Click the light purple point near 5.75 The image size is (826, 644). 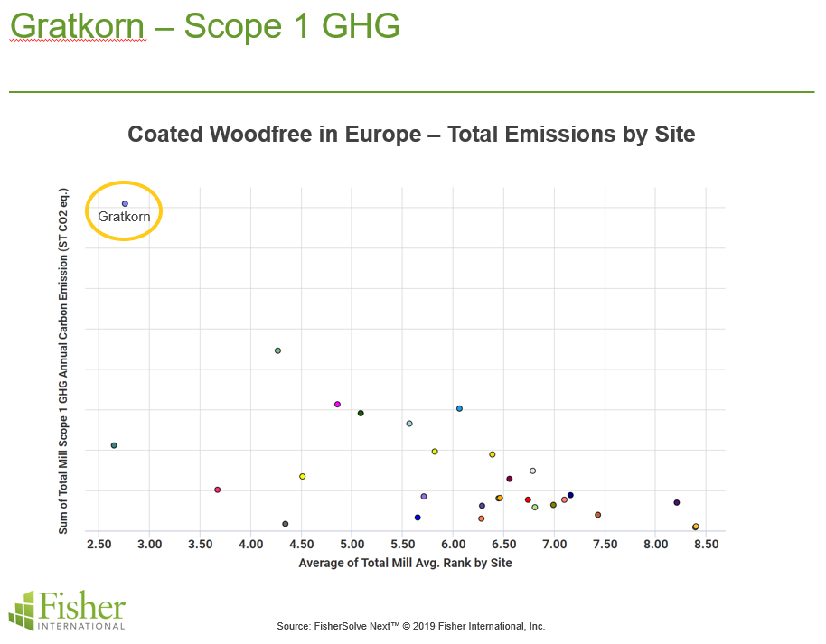(424, 497)
